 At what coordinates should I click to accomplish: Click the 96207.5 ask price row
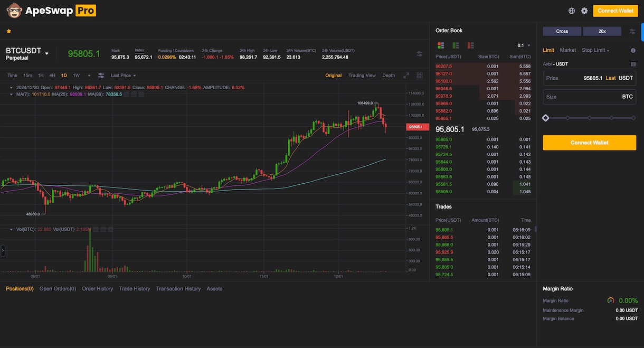pyautogui.click(x=483, y=66)
